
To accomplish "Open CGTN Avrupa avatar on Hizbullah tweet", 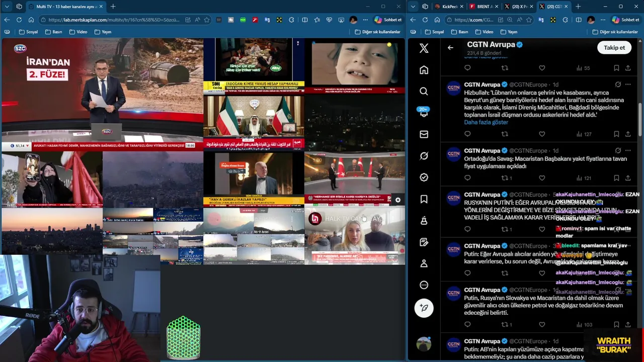I will click(x=454, y=88).
